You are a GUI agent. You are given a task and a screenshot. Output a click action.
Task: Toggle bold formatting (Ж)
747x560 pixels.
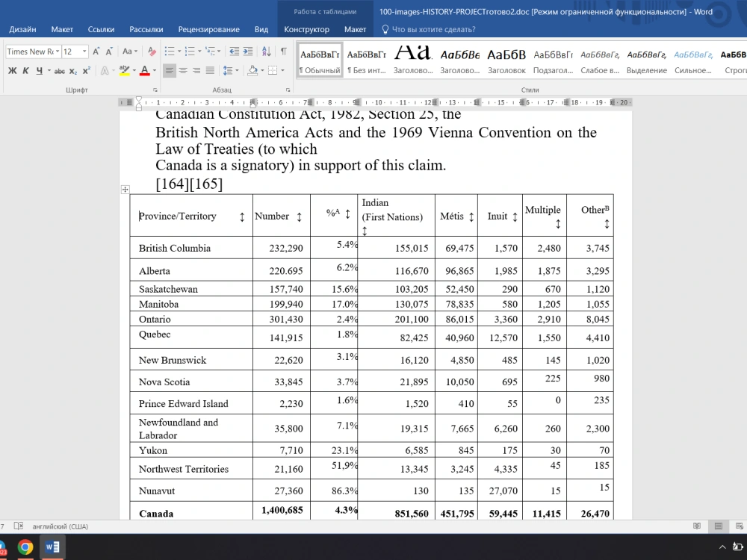pos(13,71)
